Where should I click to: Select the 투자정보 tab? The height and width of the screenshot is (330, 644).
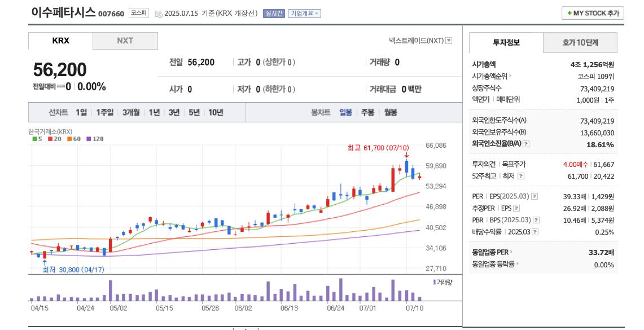(506, 43)
